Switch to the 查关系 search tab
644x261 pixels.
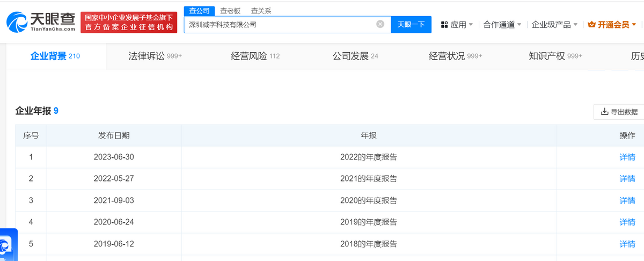pyautogui.click(x=261, y=11)
